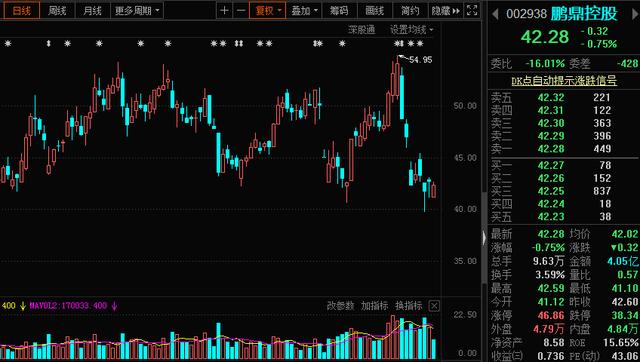Screen dimensions: 640x362
Task: Select the 日线 daily chart tab
Action: point(22,11)
